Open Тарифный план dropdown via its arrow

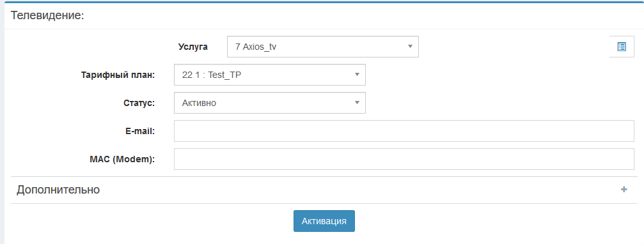(356, 75)
